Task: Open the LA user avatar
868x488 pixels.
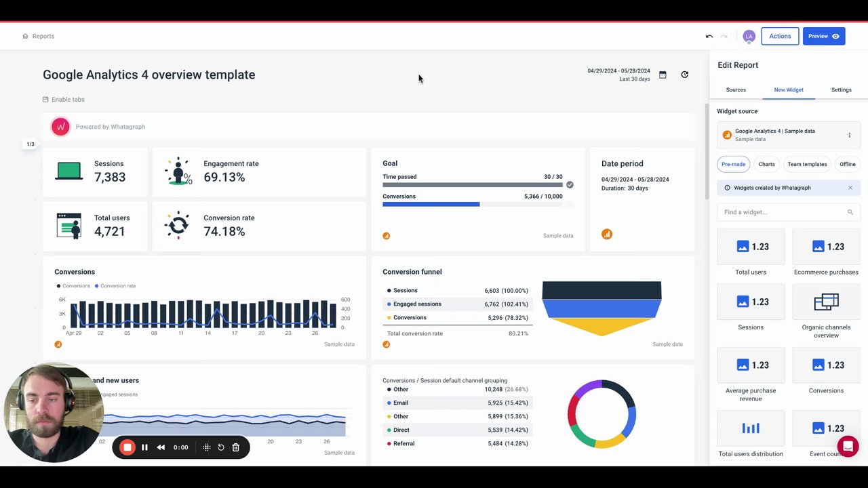Action: (749, 36)
